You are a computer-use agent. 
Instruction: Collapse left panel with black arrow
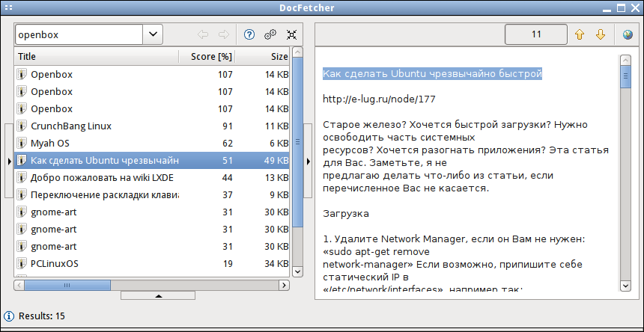click(10, 162)
